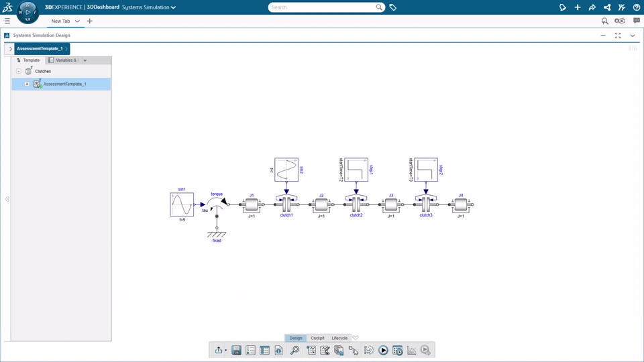Open the simulation settings gear icon
The height and width of the screenshot is (362, 644).
click(x=369, y=350)
